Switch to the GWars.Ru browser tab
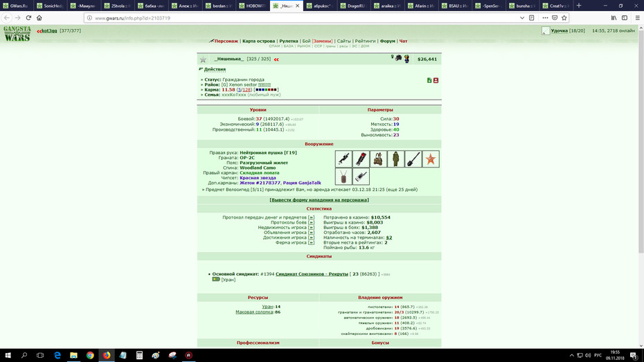Screen dimensions: 644x362 pyautogui.click(x=16, y=6)
